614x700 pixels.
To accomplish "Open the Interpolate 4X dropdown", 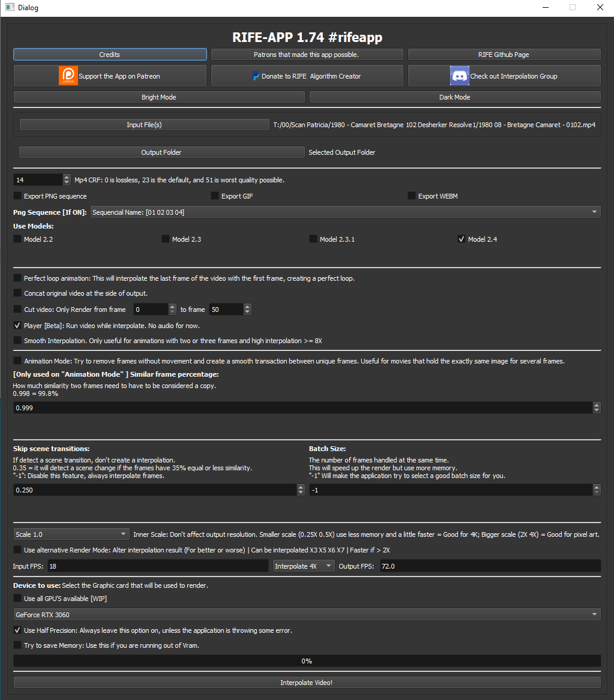I will pos(303,566).
